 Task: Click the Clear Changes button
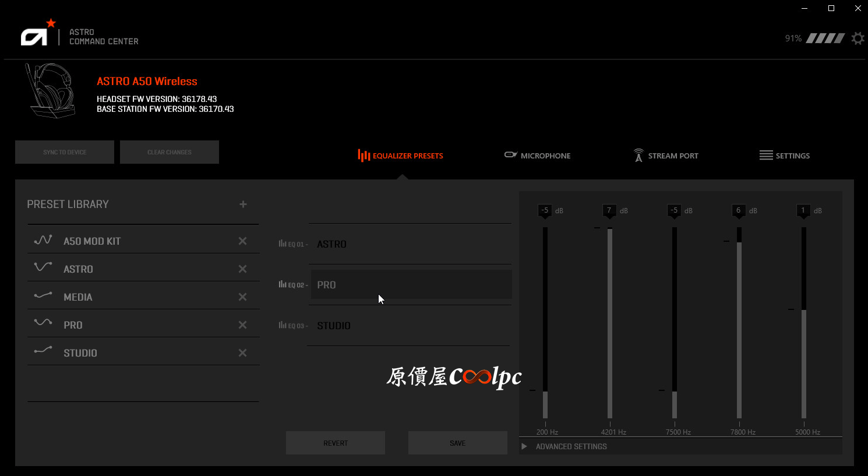(x=170, y=152)
